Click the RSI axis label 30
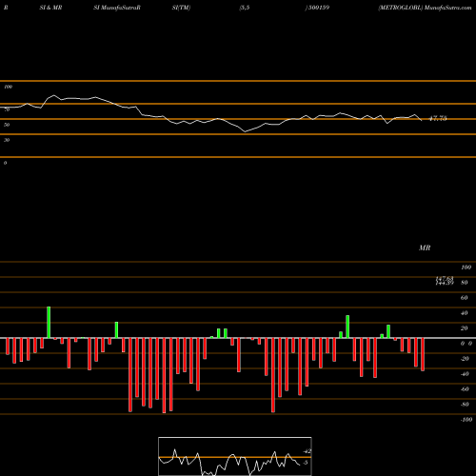 [7, 140]
